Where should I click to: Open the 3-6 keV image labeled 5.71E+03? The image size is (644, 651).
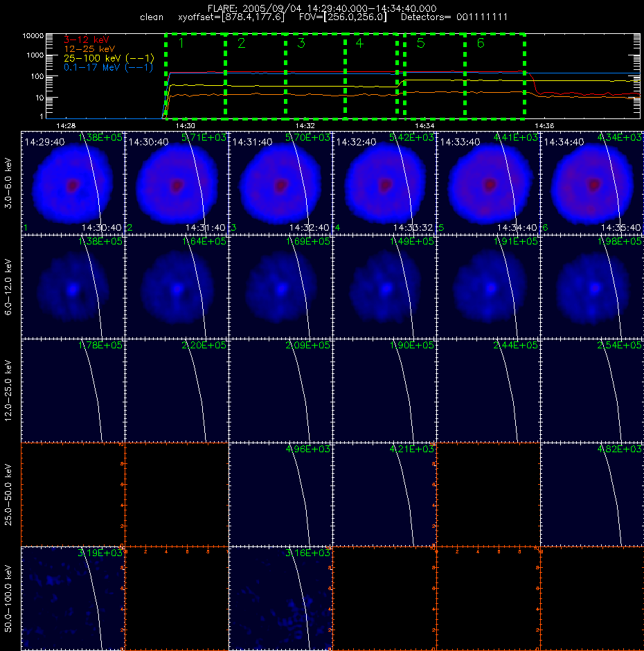click(177, 183)
